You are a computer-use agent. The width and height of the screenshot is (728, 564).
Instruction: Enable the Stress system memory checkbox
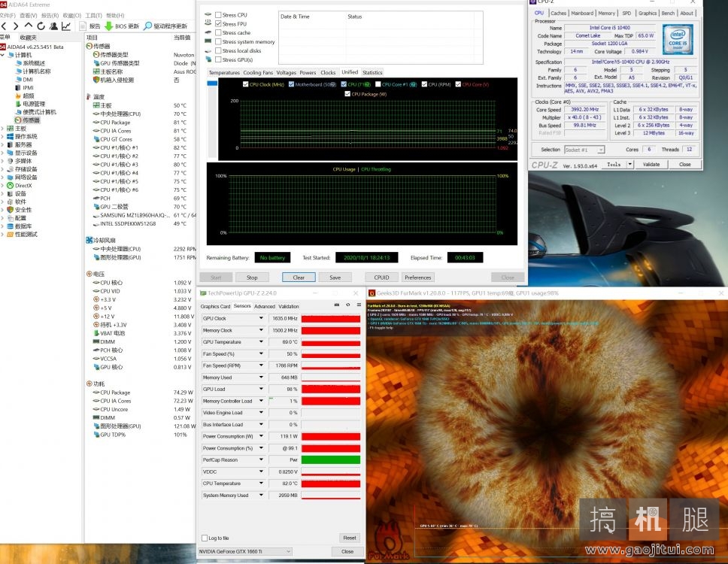[218, 42]
